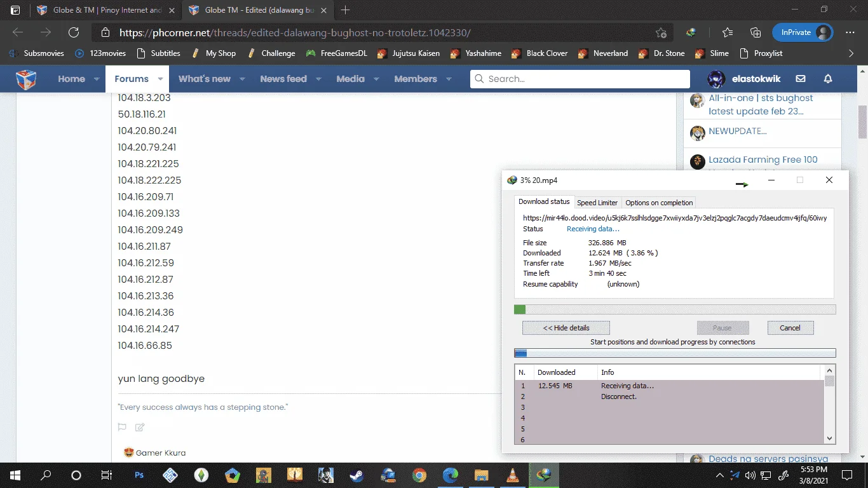Open the Favorites list icon
Image resolution: width=868 pixels, height=488 pixels.
point(728,32)
